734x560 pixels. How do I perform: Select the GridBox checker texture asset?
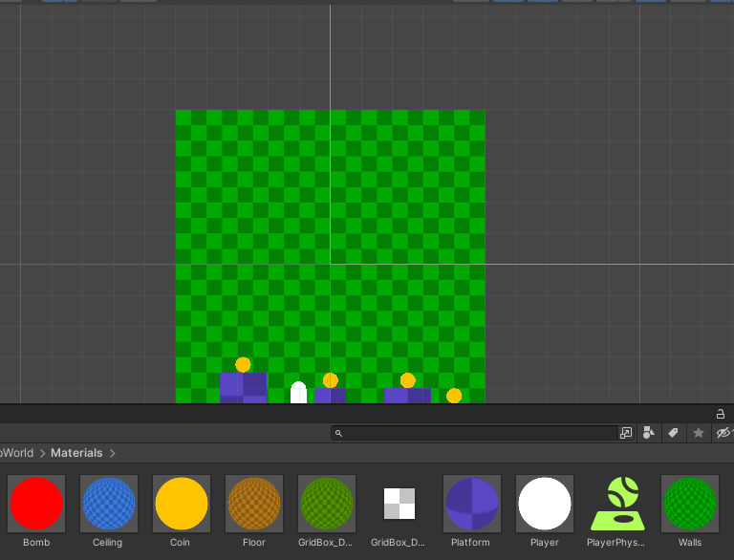pos(399,504)
